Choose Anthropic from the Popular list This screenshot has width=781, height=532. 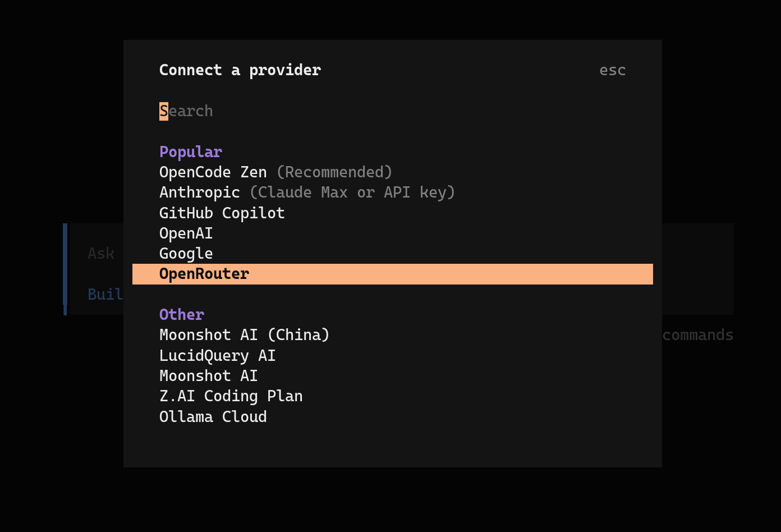tap(200, 192)
